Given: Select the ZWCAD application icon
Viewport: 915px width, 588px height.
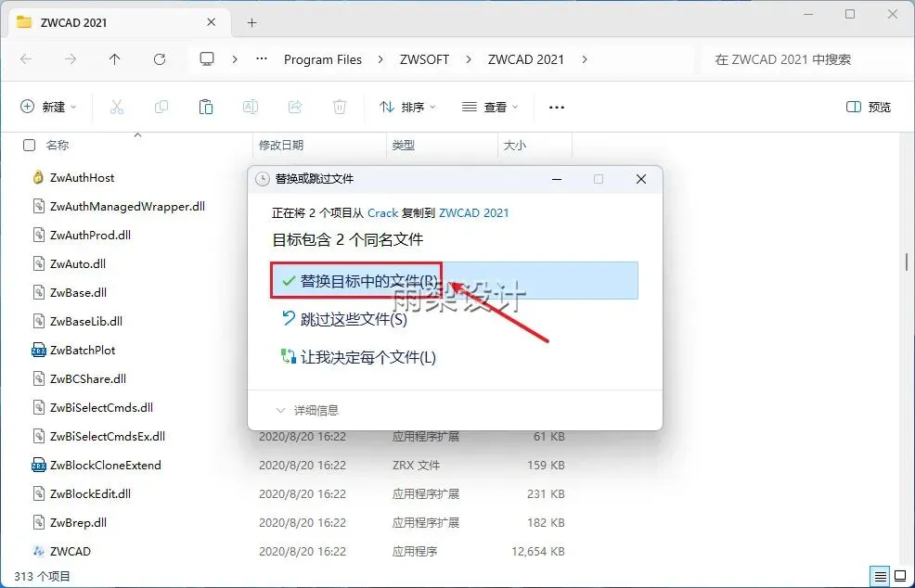Looking at the screenshot, I should pyautogui.click(x=39, y=551).
